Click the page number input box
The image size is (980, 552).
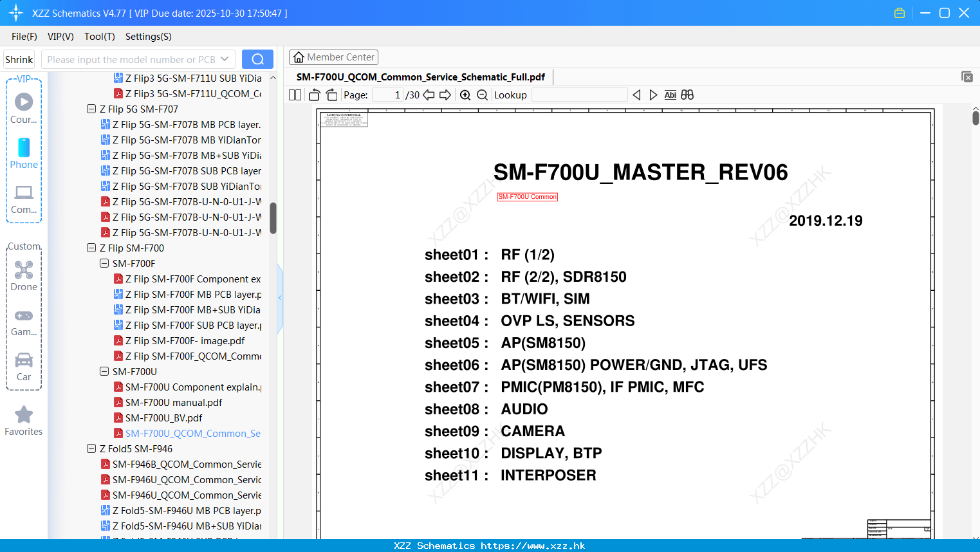(388, 95)
